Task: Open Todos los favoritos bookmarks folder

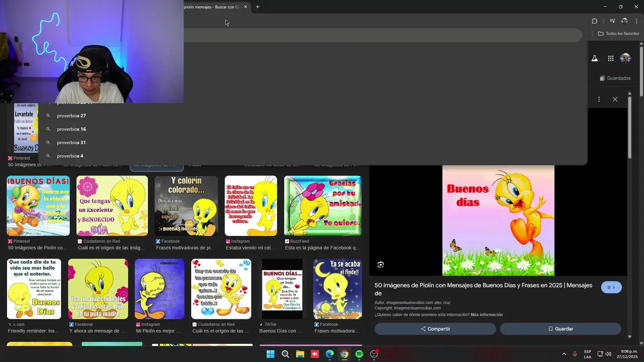Action: (x=618, y=34)
